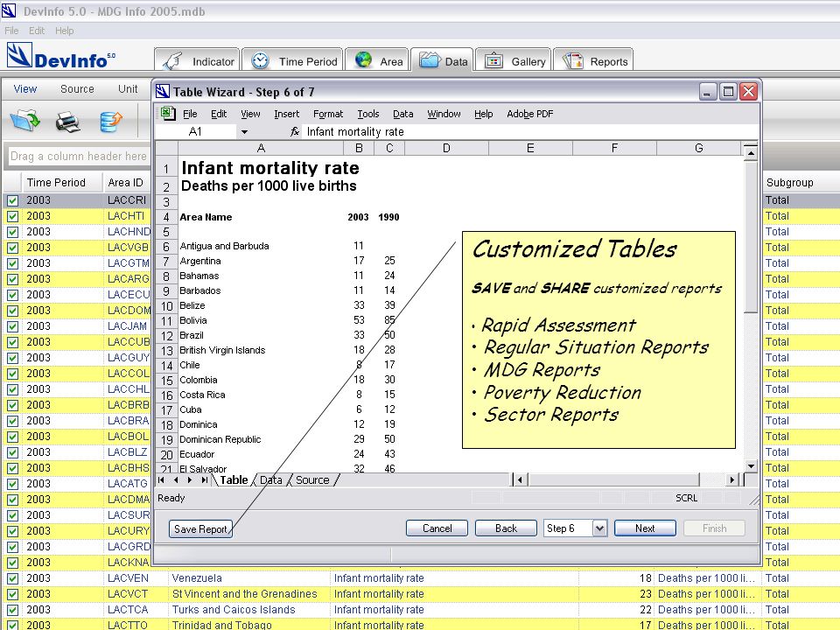
Task: Open the wizard Window menu
Action: pos(444,114)
